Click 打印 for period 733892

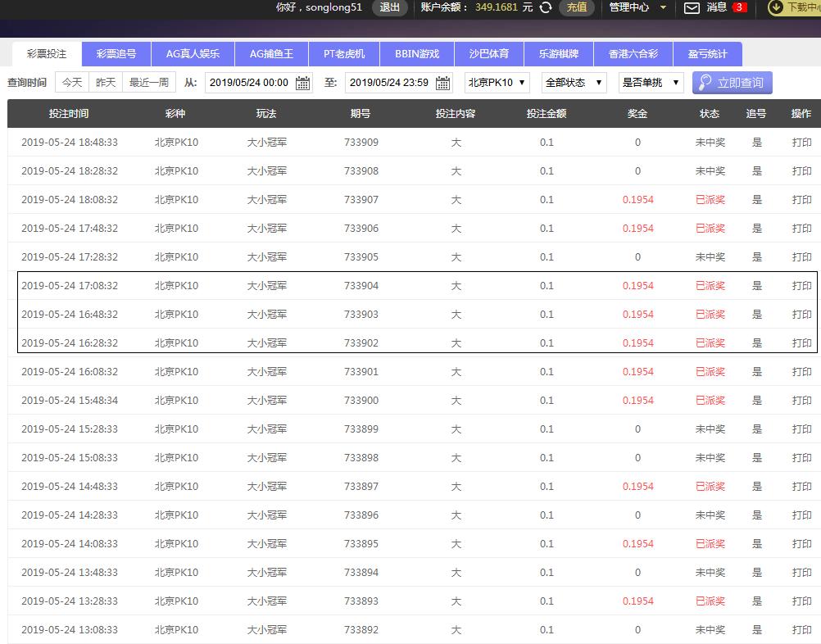tap(801, 630)
